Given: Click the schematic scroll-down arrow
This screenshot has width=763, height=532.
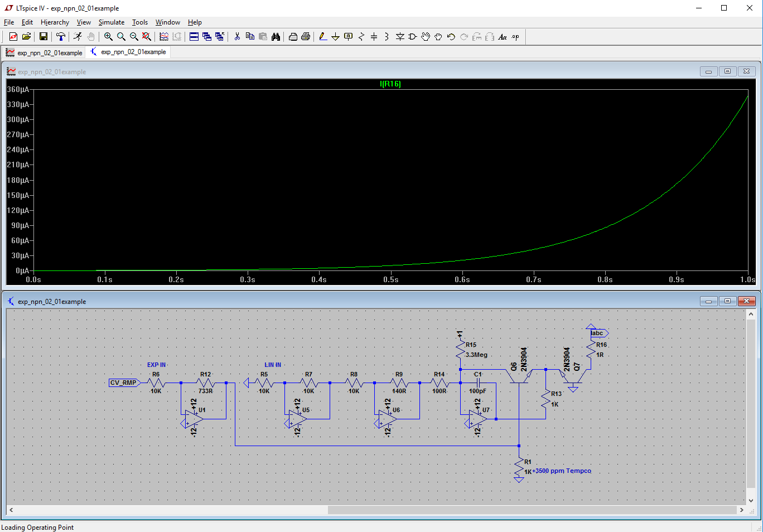Looking at the screenshot, I should coord(751,500).
